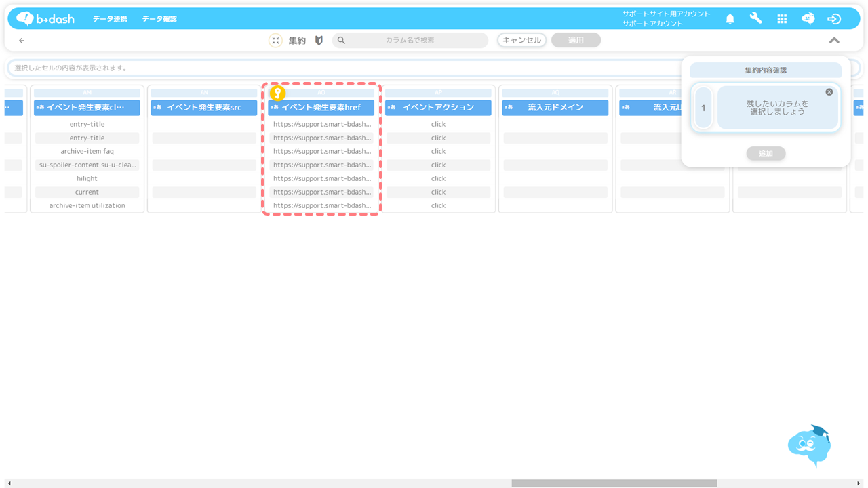Click the archive-item utilization cell
The height and width of the screenshot is (488, 868).
click(x=87, y=205)
